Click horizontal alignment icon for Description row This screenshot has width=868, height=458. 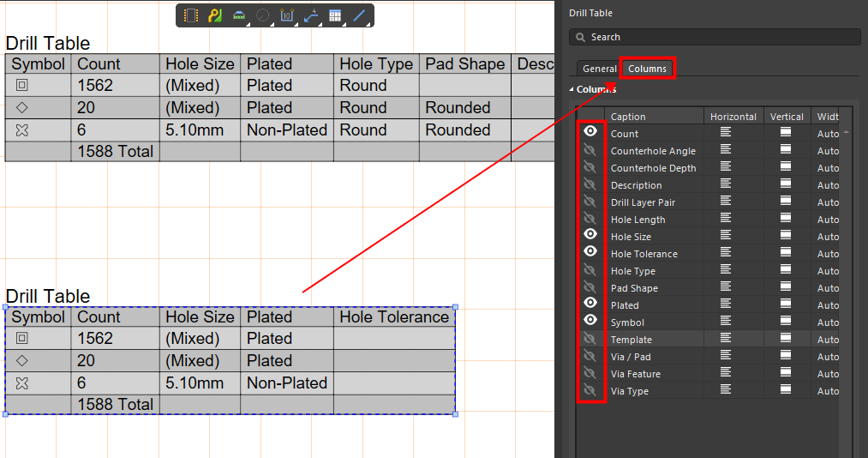[726, 185]
